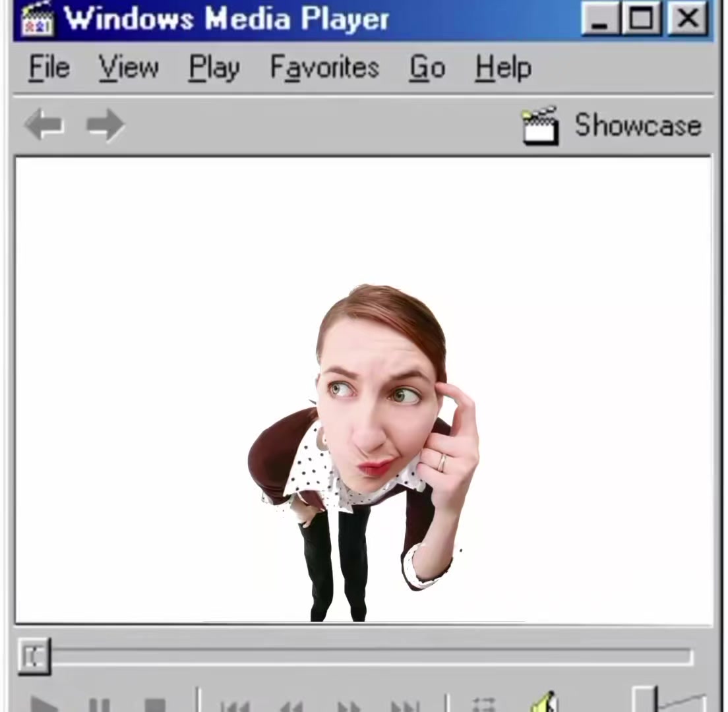Minimize the Windows Media Player window

point(600,18)
